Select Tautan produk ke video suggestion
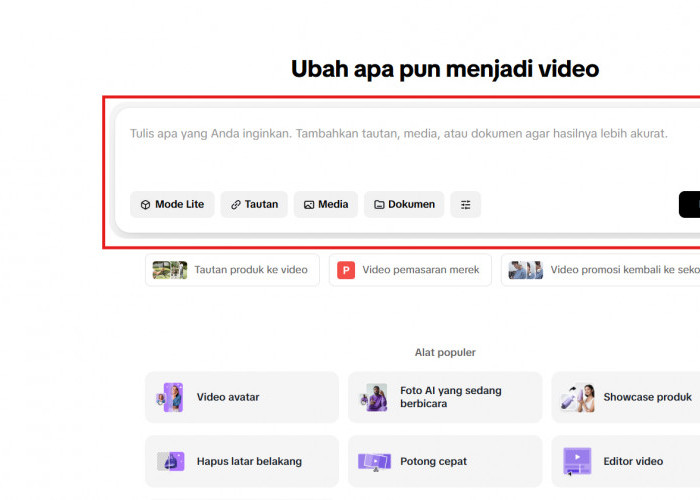 (x=233, y=270)
